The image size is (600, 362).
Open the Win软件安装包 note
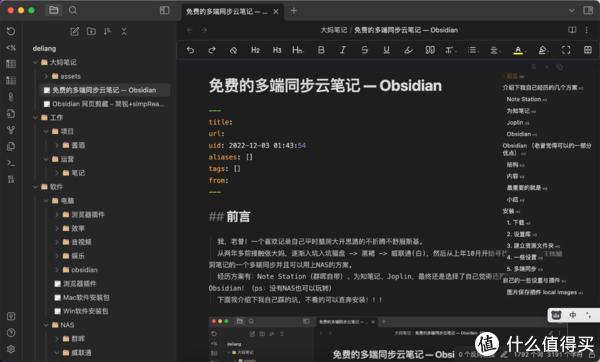85,311
